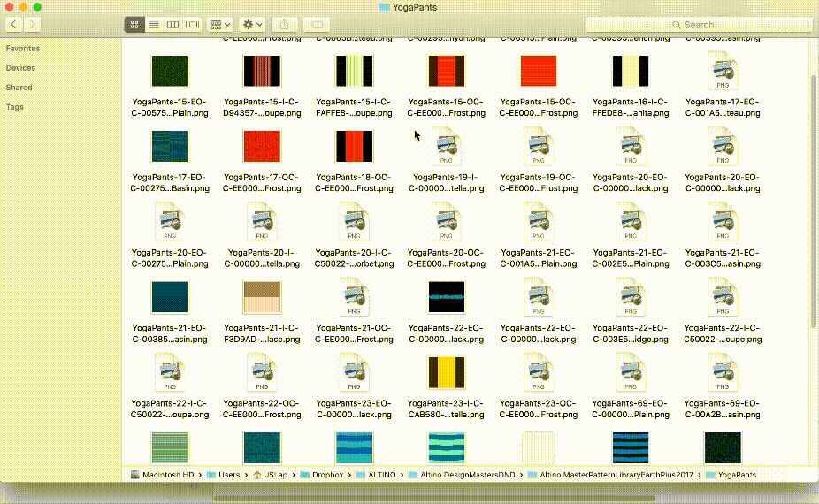Select the YogaPants-20-I-C-00000 tella.png file icon
Screen dimensions: 819x504
coord(262,221)
